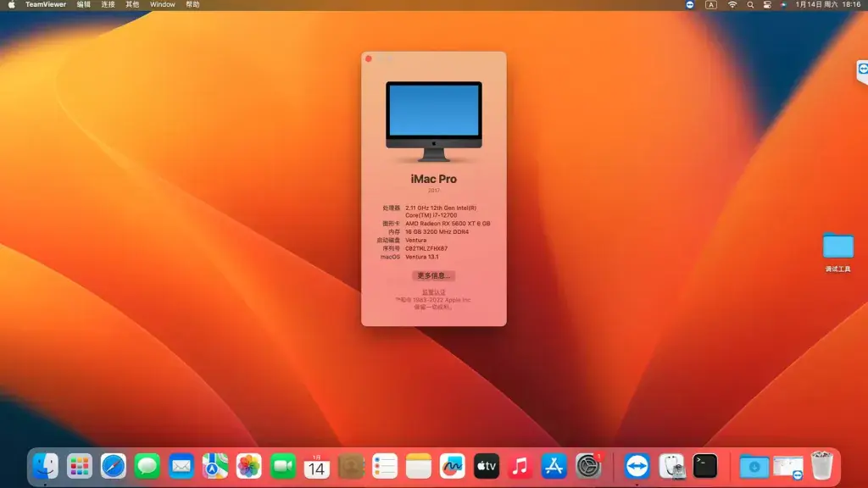Open Contacts app in dock

point(351,466)
